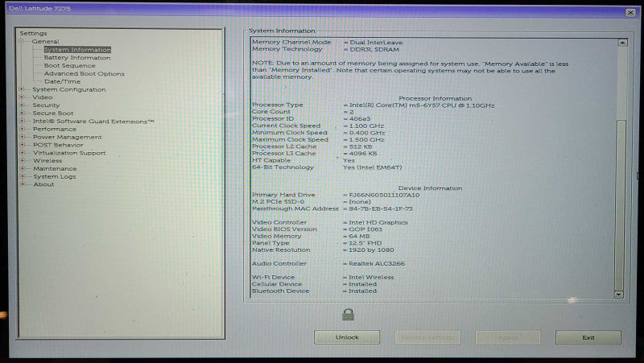Expand the Secure Boot node
This screenshot has width=644, height=363.
point(22,113)
